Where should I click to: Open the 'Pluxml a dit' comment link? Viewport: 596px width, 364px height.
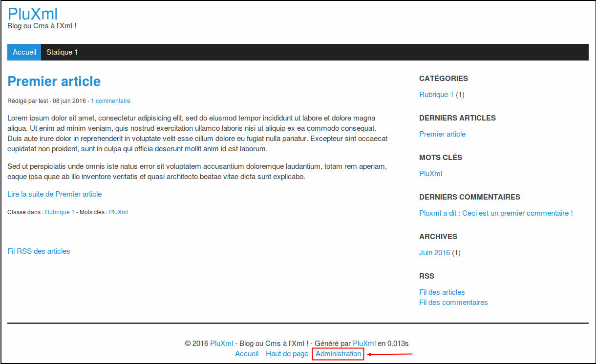495,213
